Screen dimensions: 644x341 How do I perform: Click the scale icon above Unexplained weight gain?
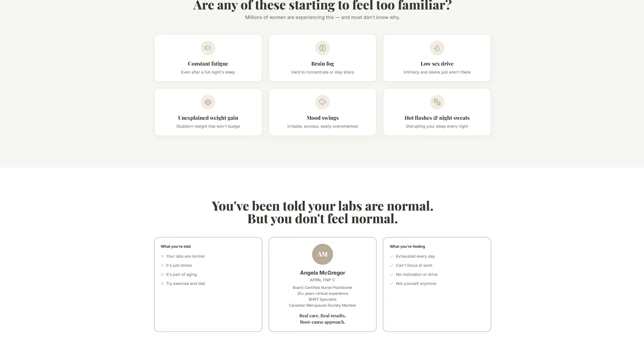coord(208,102)
